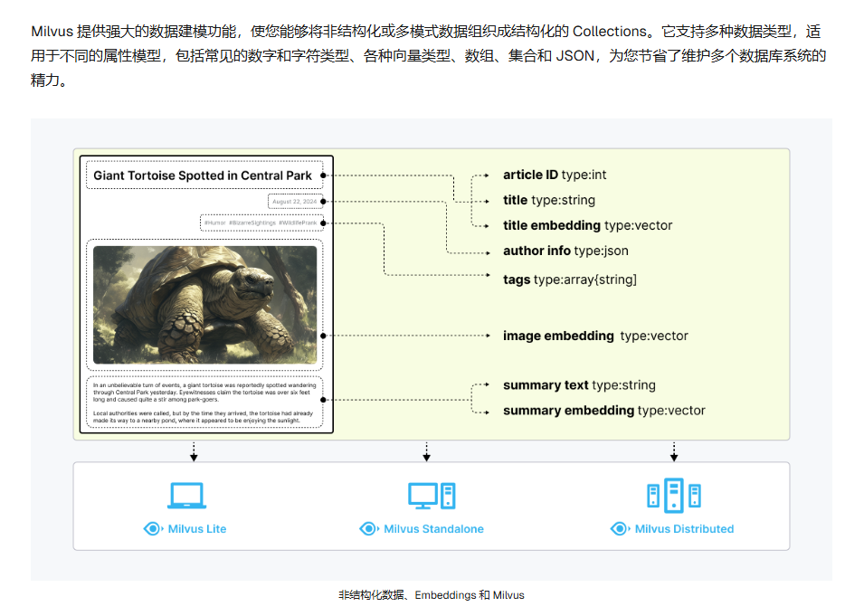845x616 pixels.
Task: Click the Milvus Distributed label
Action: point(684,528)
